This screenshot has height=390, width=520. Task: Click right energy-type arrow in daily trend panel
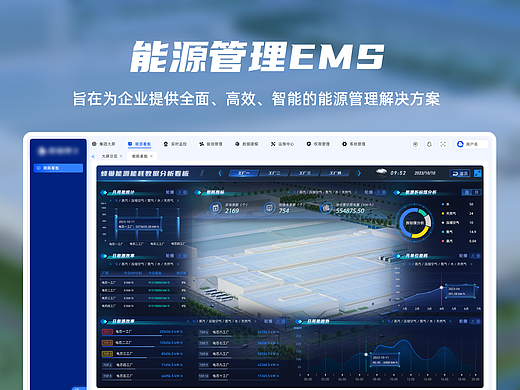click(450, 321)
